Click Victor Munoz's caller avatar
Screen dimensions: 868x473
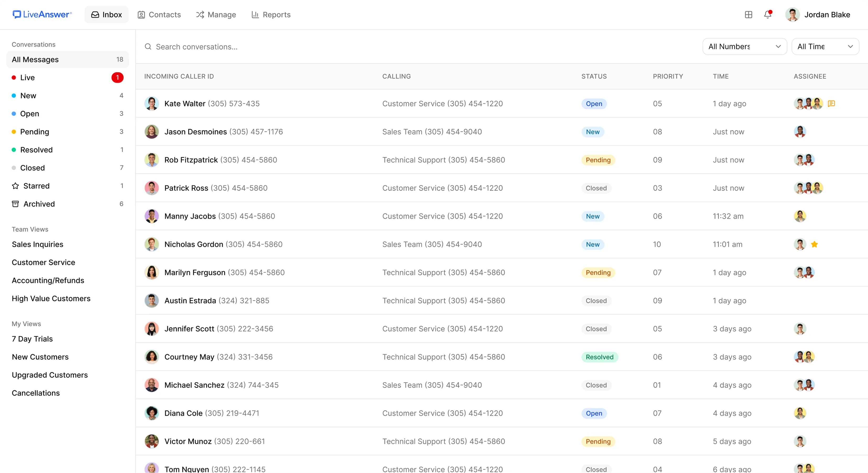tap(152, 441)
